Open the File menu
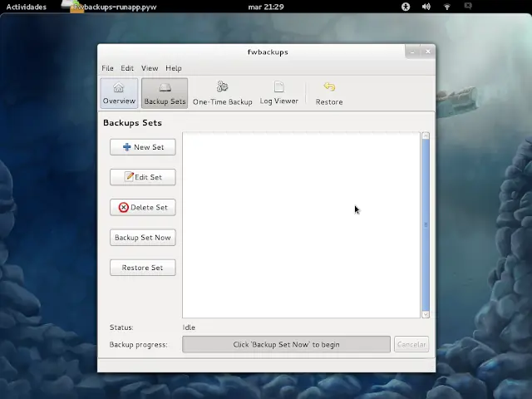Image resolution: width=532 pixels, height=399 pixels. click(x=107, y=68)
